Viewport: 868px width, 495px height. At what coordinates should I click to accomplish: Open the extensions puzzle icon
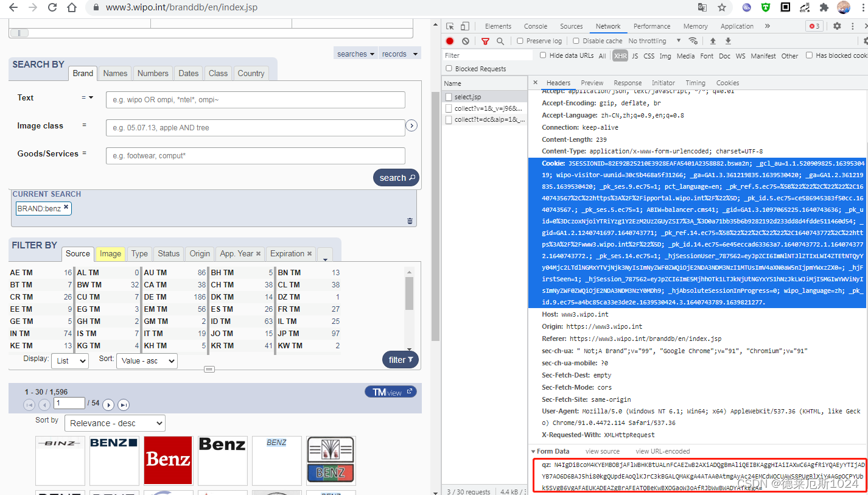point(824,7)
